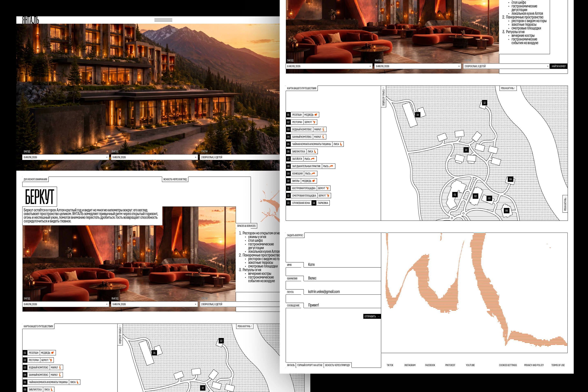The image size is (588, 392).
Task: Open the COOKIES SETTINGS footer link
Action: pos(508,365)
